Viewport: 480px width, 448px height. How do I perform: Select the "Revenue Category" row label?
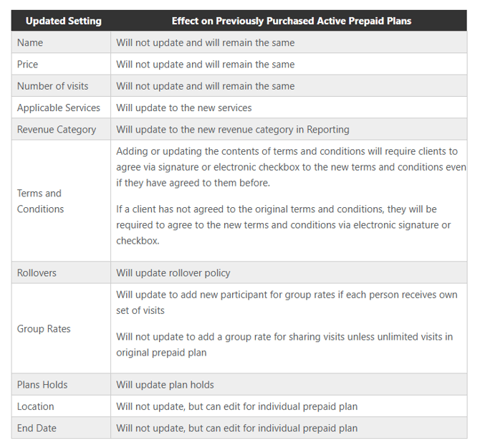(57, 130)
